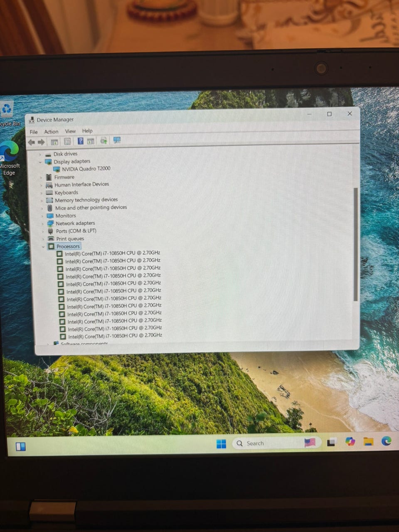This screenshot has height=532, width=399.
Task: Click the Keyboards icon
Action: click(x=49, y=193)
